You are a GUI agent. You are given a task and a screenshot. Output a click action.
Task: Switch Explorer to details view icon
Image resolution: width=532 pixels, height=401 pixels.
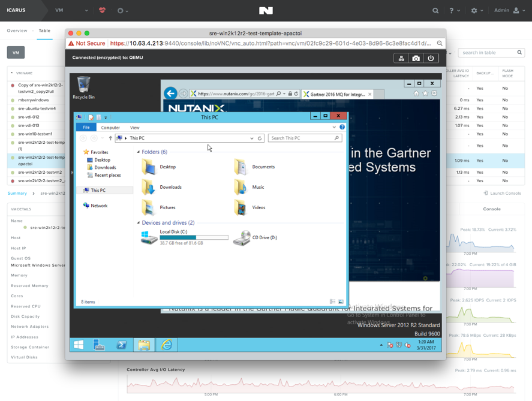(x=332, y=301)
